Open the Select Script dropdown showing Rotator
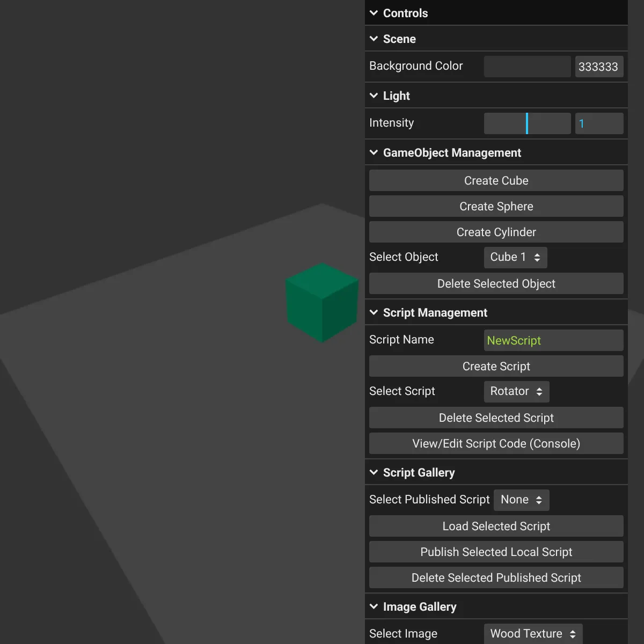644x644 pixels. [516, 391]
